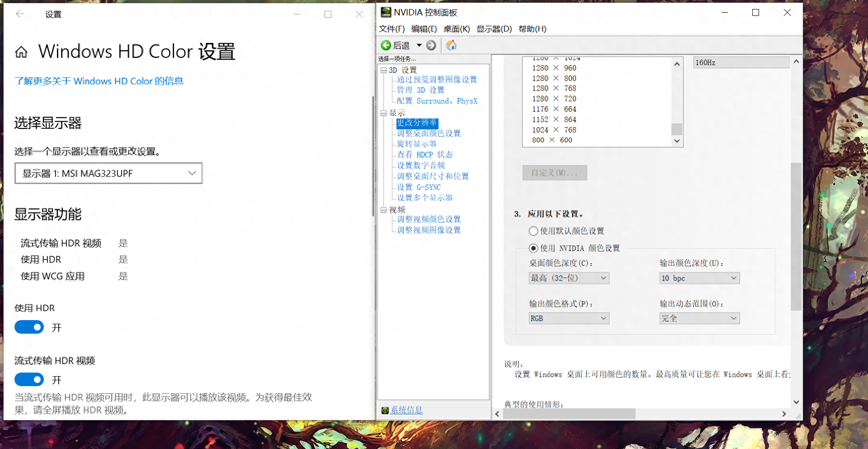Viewport: 868px width, 449px height.
Task: Click the NVIDIA panel vertical scrollbar thumb
Action: [796, 236]
